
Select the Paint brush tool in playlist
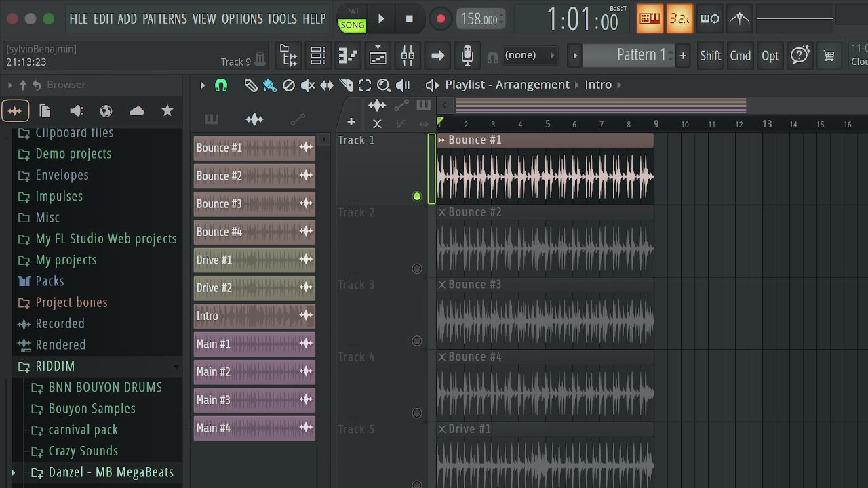[x=270, y=85]
